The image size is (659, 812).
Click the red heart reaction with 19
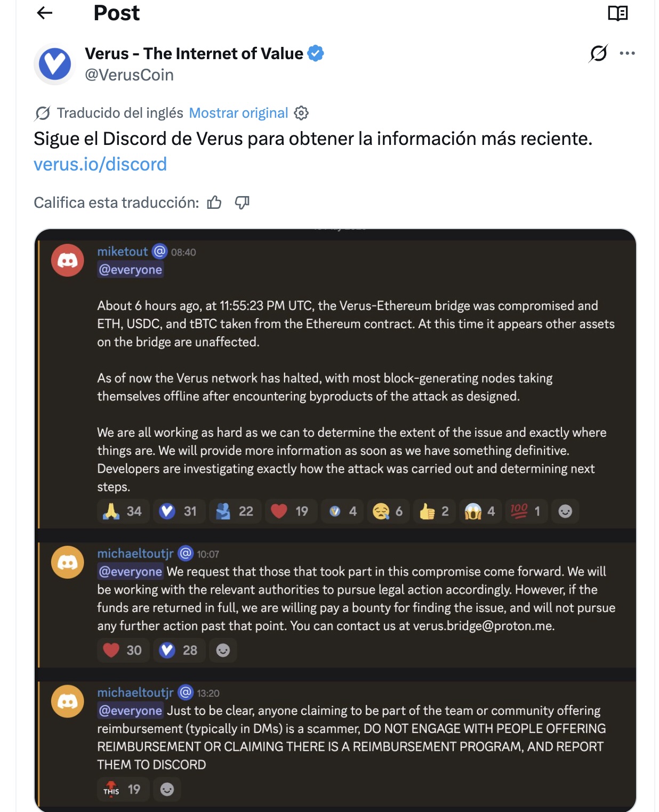click(290, 511)
